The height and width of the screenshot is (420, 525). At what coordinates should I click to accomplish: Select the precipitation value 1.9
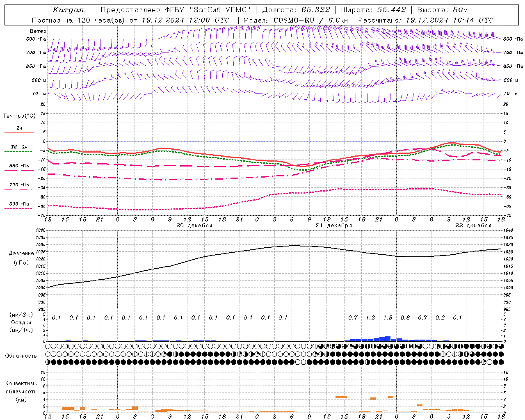tap(388, 317)
